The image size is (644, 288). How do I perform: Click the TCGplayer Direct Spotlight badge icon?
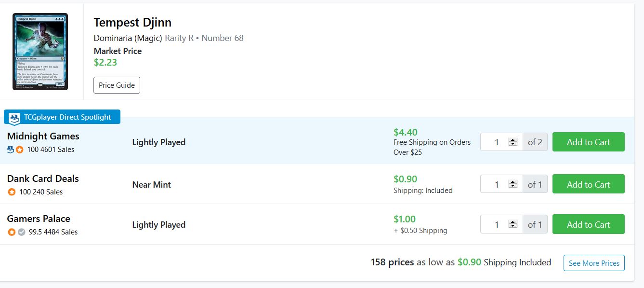point(15,117)
